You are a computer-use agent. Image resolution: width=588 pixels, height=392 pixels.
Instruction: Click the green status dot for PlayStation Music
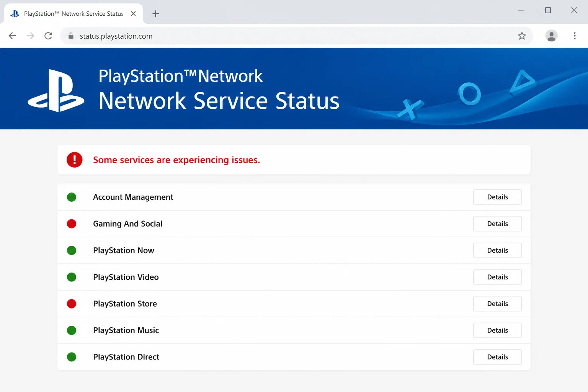pos(72,330)
